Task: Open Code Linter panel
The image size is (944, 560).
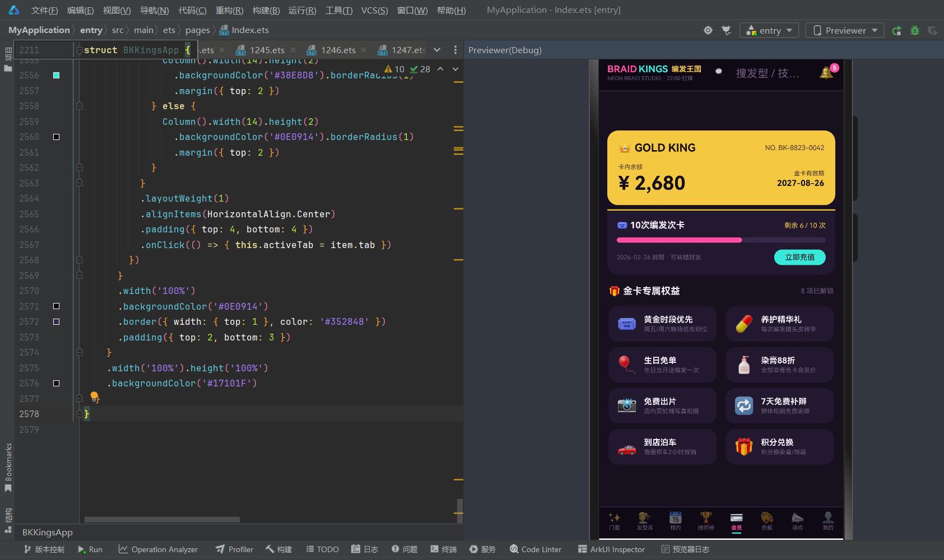Action: pyautogui.click(x=535, y=549)
